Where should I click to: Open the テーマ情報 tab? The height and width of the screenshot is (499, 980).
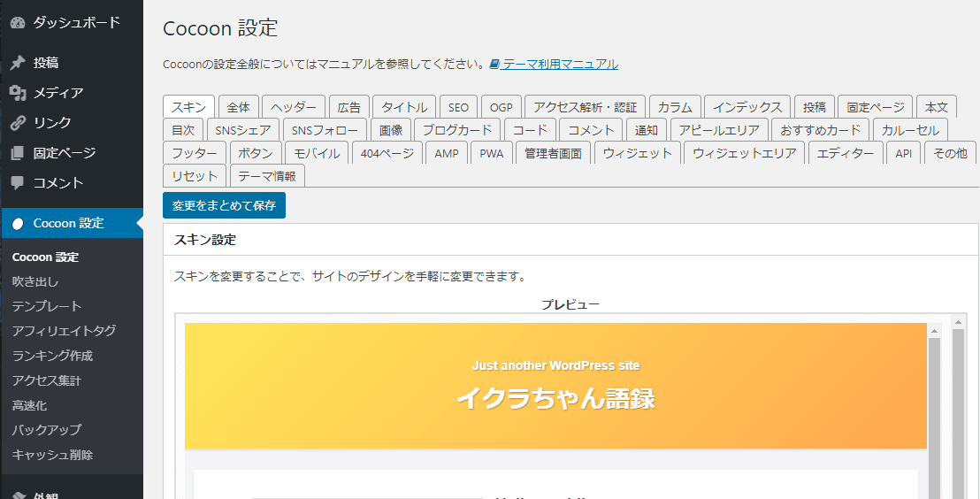[267, 176]
